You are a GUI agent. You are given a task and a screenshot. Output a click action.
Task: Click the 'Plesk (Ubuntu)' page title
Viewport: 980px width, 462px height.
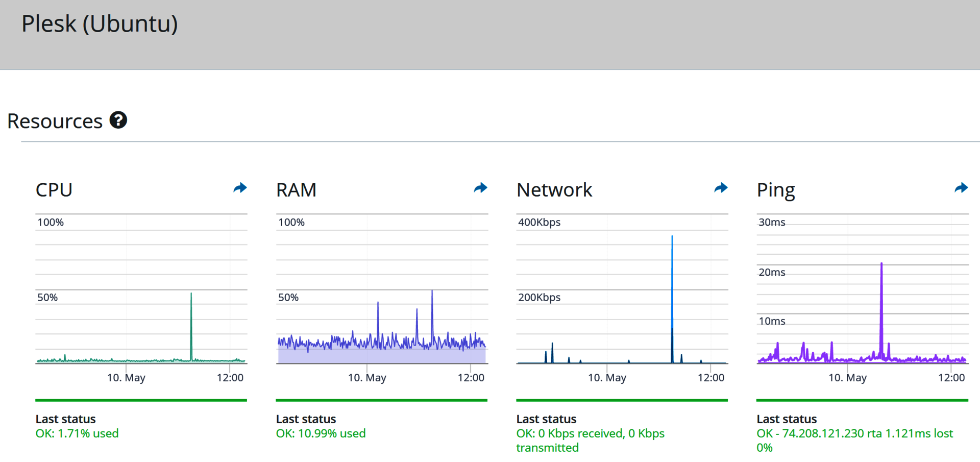click(x=100, y=24)
